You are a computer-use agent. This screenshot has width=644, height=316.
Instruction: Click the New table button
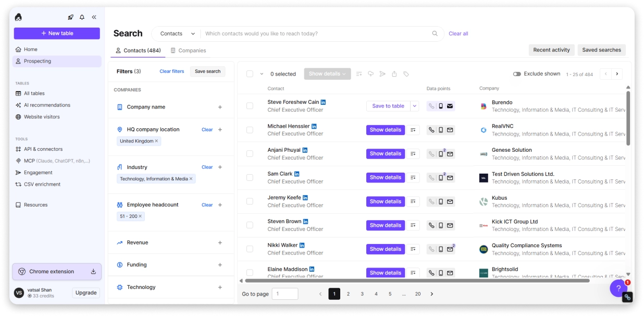57,33
